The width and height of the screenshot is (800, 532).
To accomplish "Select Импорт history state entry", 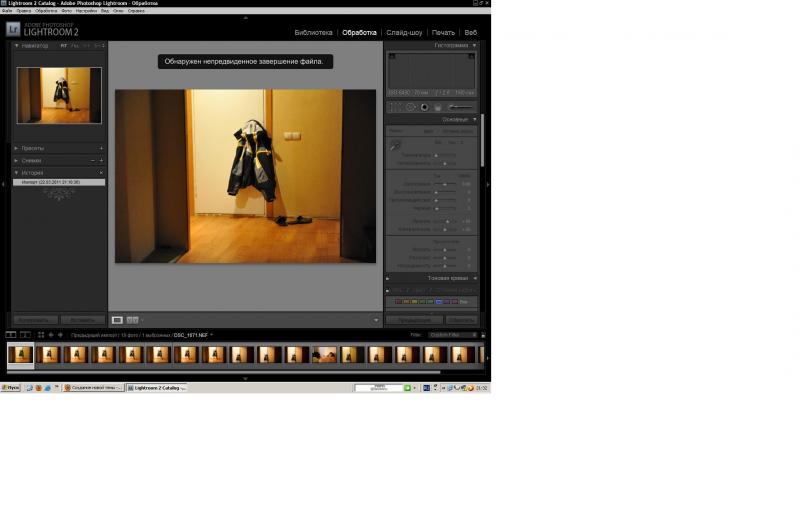I will coord(59,182).
